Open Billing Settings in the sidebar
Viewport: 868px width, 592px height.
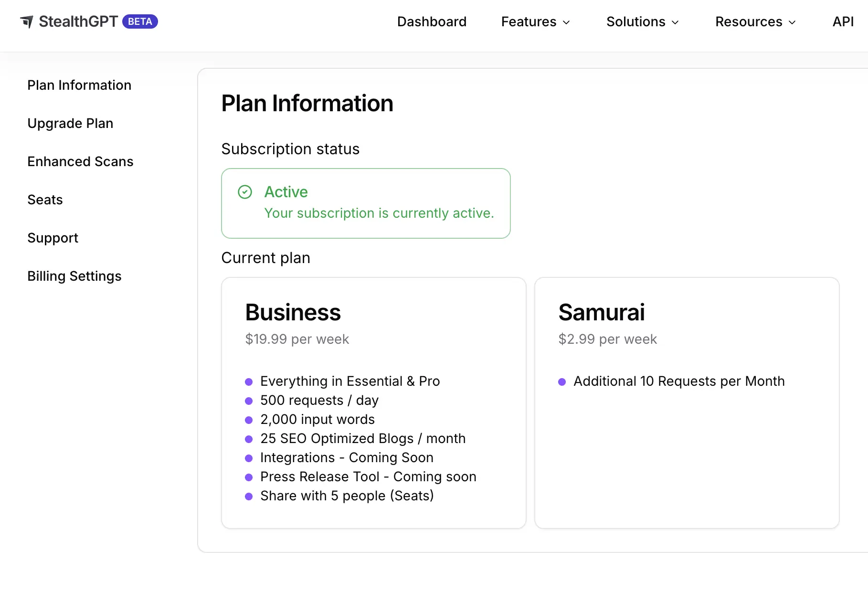point(74,276)
